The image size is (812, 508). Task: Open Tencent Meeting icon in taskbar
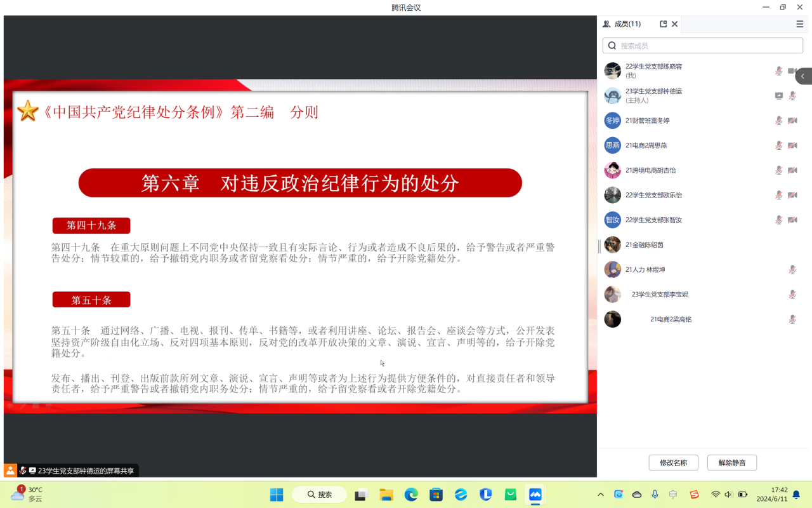point(535,495)
